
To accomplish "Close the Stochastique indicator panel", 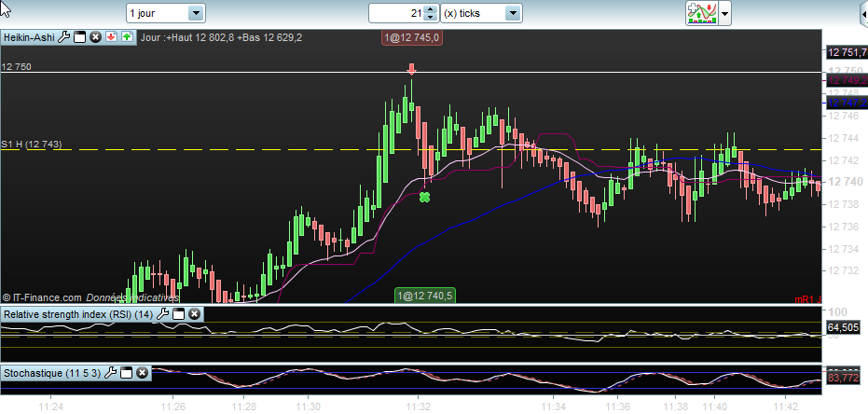I will [142, 373].
